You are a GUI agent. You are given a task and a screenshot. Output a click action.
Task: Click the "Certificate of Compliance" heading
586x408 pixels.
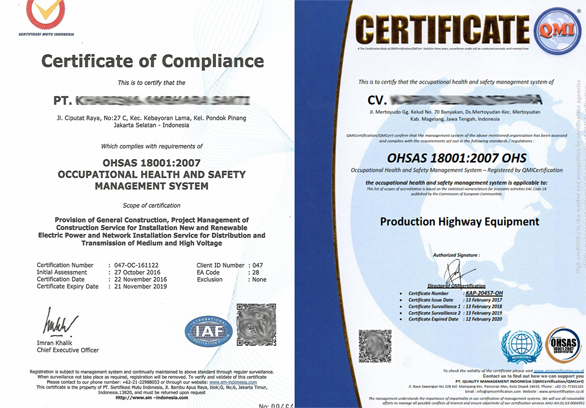(x=152, y=61)
